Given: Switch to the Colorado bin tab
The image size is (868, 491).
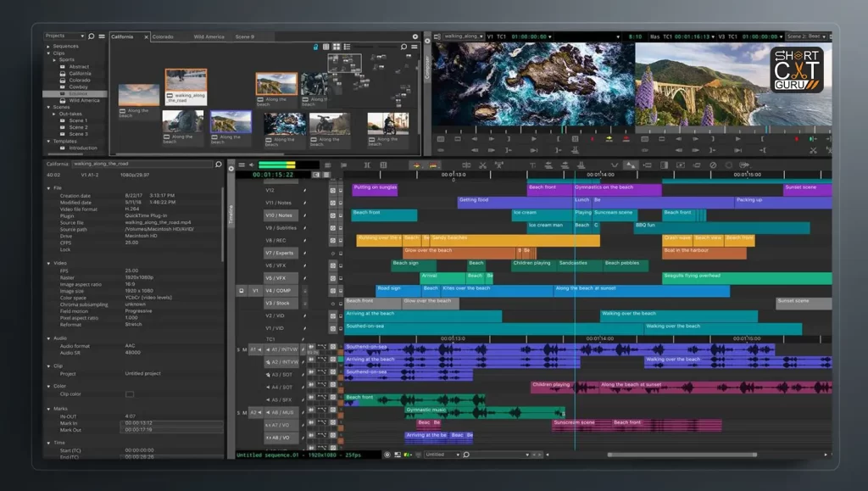Looking at the screenshot, I should tap(163, 37).
